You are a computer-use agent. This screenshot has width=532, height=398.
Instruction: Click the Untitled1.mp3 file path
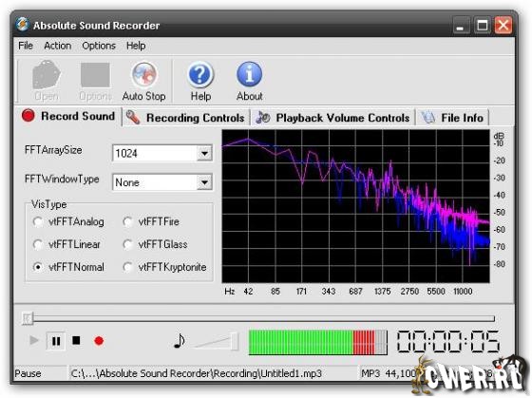[196, 373]
